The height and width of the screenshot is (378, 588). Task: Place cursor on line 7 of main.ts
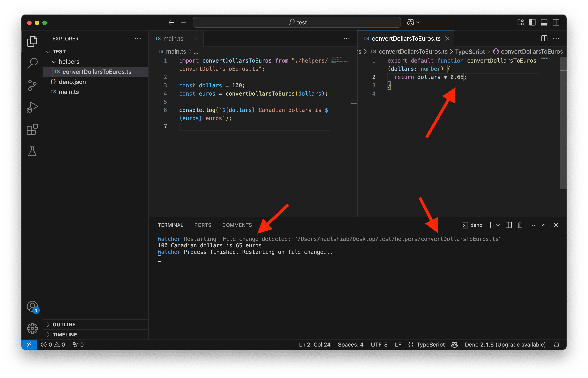(254, 127)
